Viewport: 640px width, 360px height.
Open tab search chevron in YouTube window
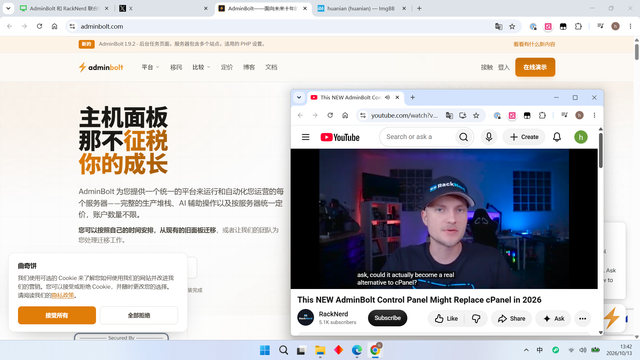[x=299, y=98]
